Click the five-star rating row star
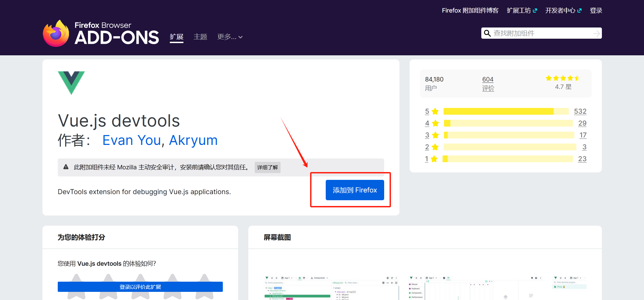644x300 pixels. tap(435, 111)
